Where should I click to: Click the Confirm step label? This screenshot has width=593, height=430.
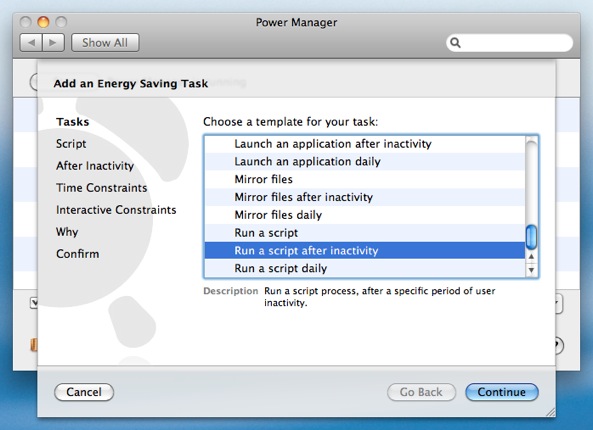point(78,253)
